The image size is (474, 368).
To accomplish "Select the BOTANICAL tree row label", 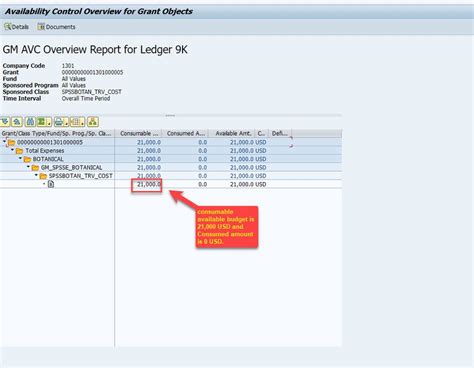I will click(x=48, y=159).
